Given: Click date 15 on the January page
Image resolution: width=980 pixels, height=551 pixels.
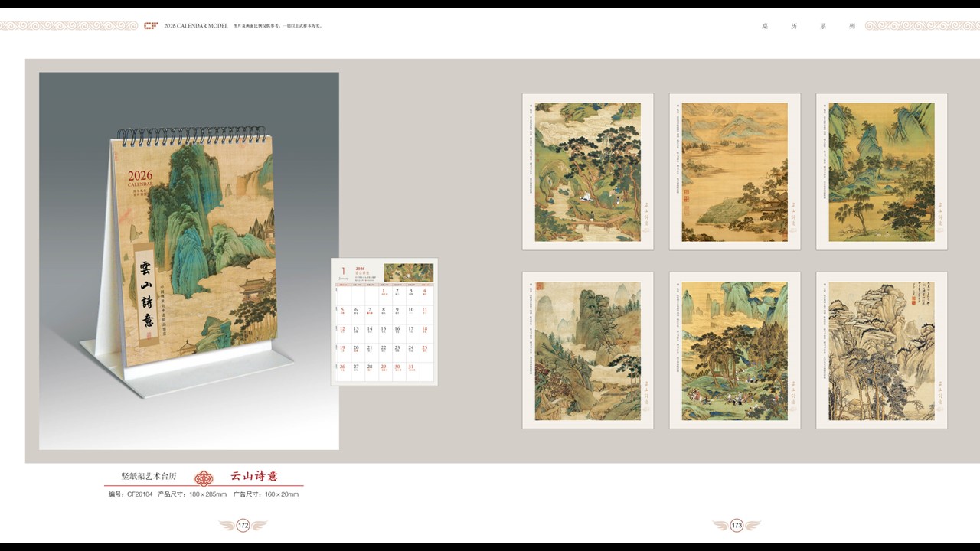Looking at the screenshot, I should tap(384, 330).
